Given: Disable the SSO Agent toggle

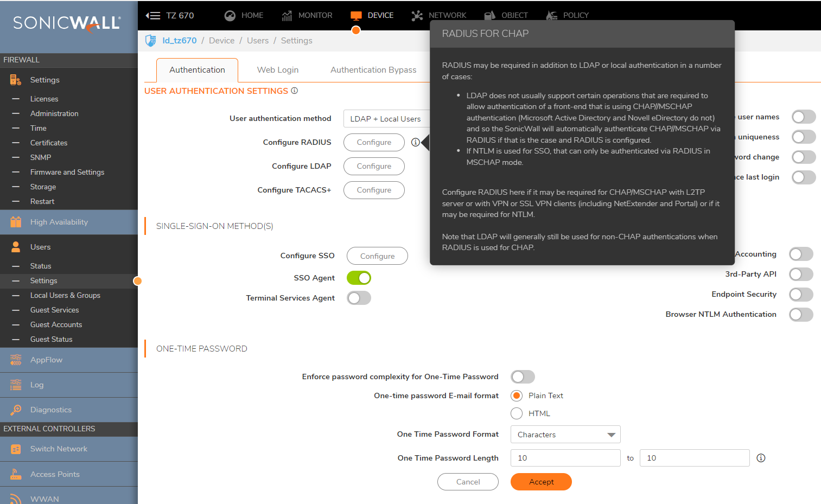Looking at the screenshot, I should 359,278.
